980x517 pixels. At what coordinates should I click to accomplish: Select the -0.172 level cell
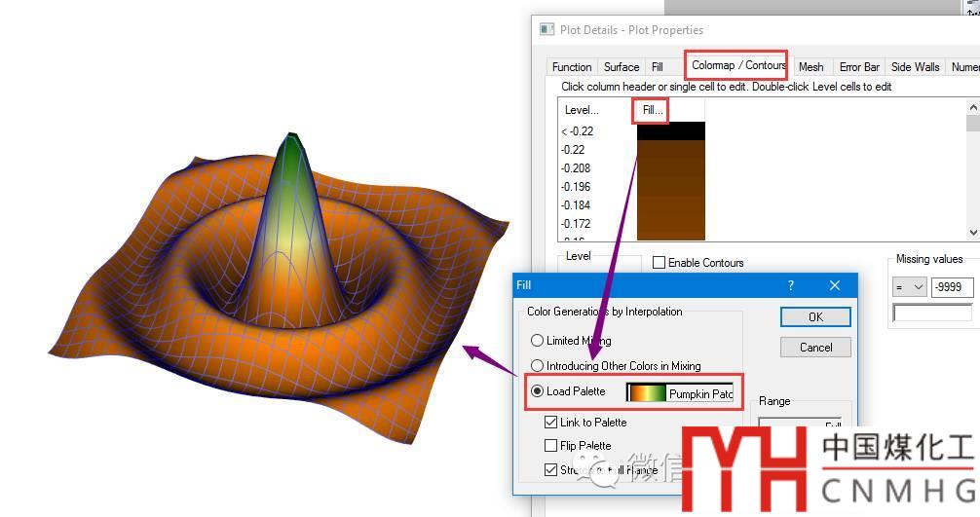576,224
